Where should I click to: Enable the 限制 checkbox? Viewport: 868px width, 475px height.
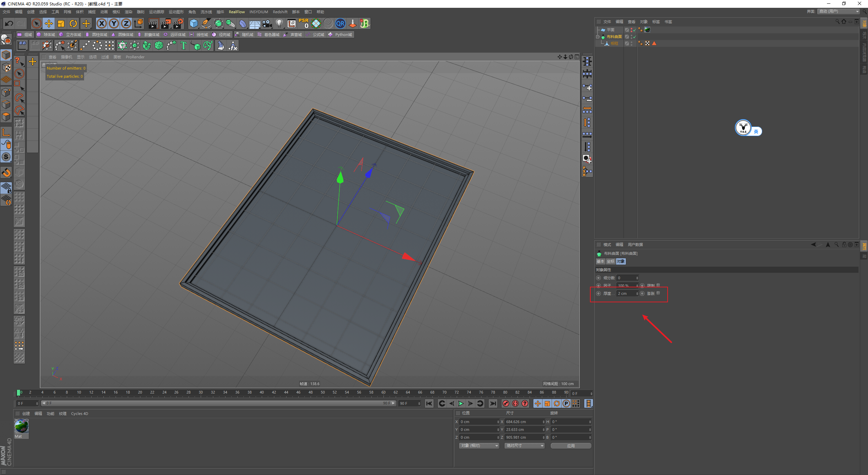click(658, 285)
